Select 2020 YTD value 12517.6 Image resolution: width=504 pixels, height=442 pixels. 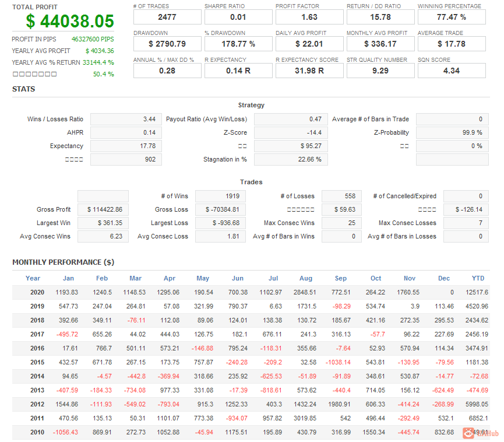coord(477,292)
